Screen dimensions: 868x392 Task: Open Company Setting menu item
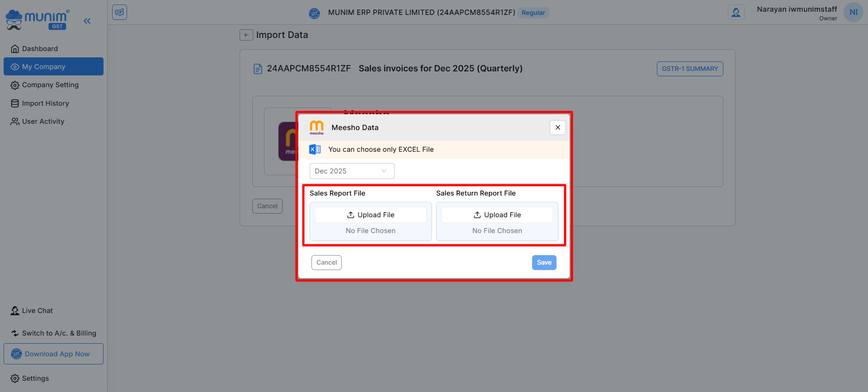click(x=50, y=85)
